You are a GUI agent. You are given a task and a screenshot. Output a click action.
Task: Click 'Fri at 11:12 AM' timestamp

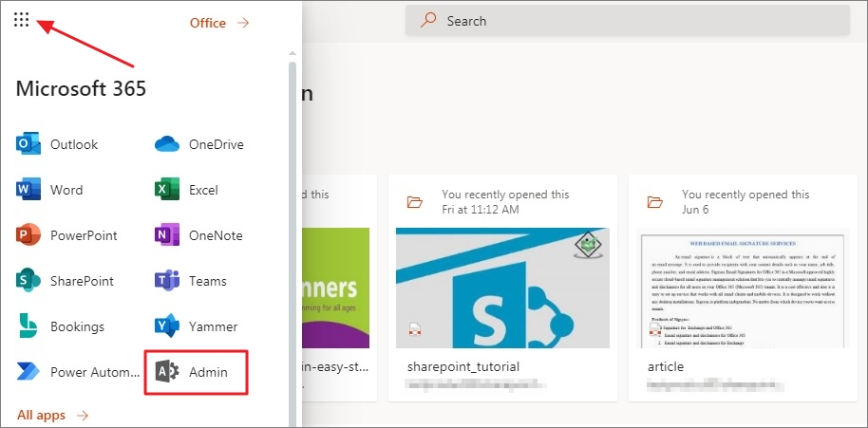(481, 210)
